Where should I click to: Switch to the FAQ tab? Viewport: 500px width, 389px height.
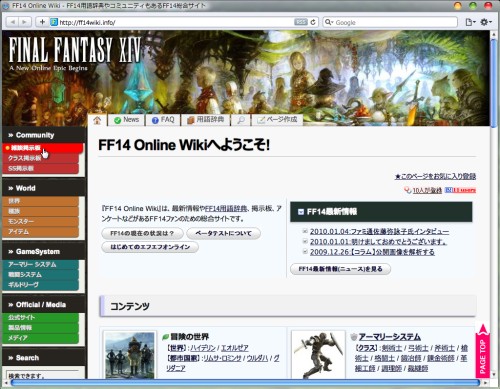pos(163,120)
